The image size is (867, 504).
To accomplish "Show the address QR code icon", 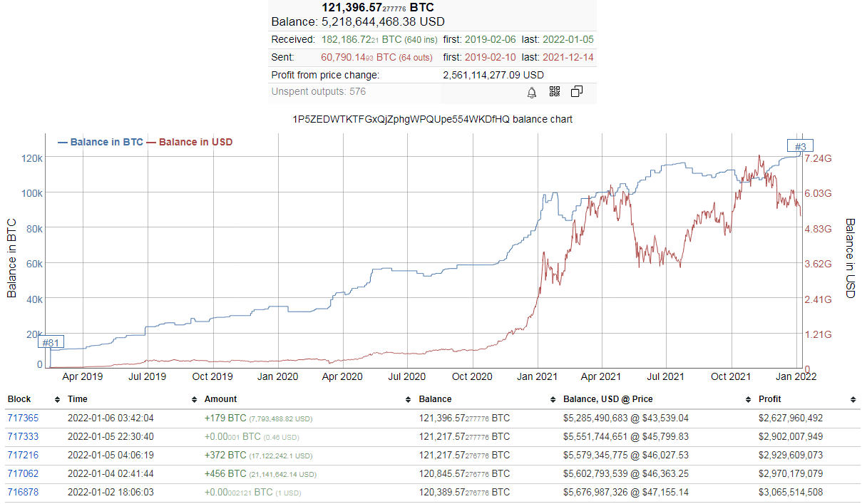I will click(x=555, y=92).
